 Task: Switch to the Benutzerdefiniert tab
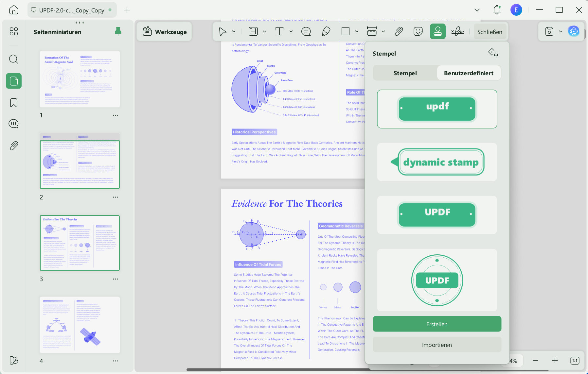coord(469,73)
